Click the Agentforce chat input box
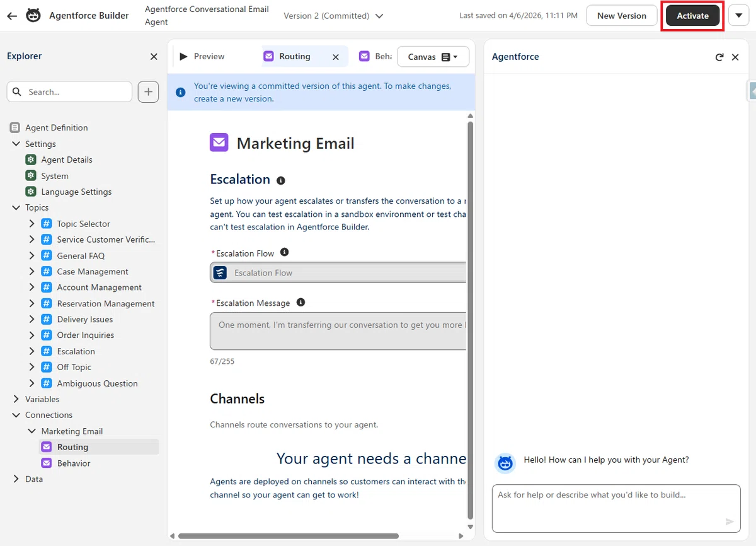 click(x=616, y=508)
